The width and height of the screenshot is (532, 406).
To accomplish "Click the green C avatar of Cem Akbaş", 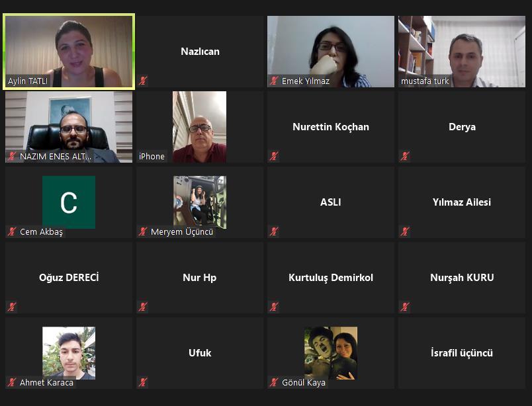I will (69, 202).
